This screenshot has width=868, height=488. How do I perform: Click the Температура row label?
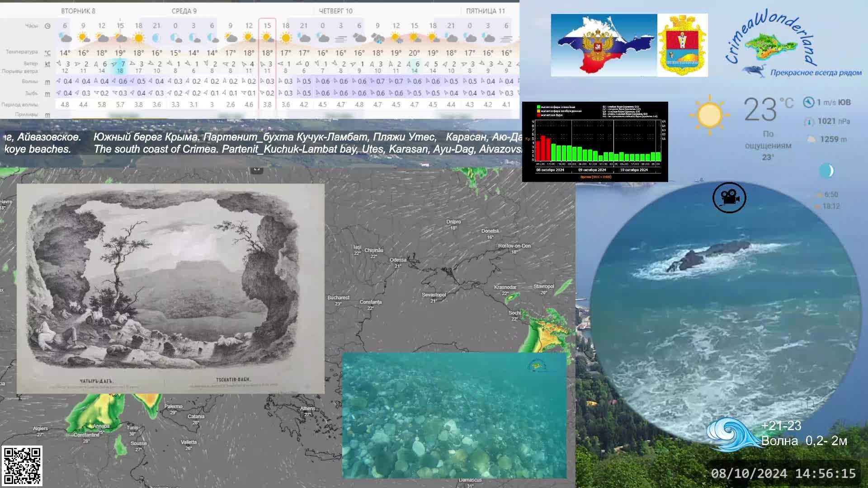22,52
